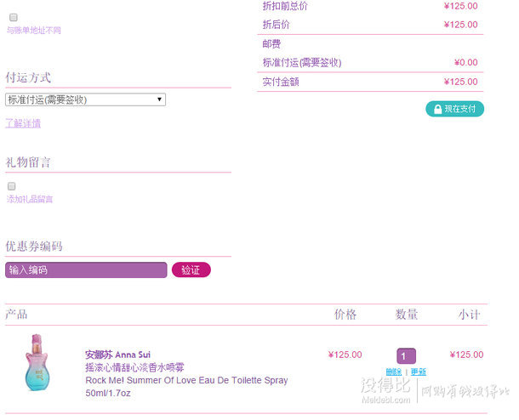Click 删除 to remove the item

point(394,372)
